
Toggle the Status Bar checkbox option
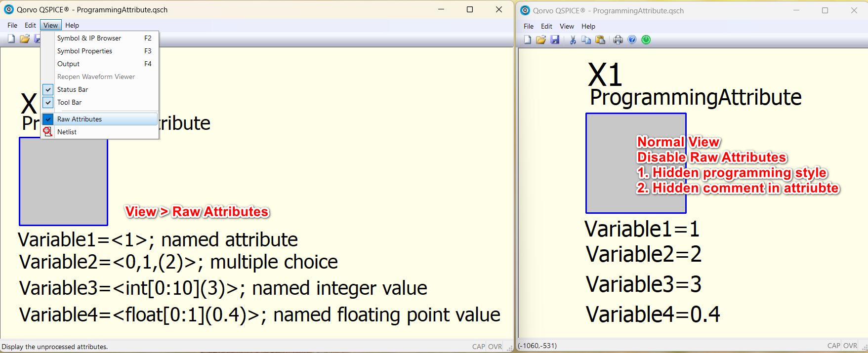pyautogui.click(x=73, y=89)
